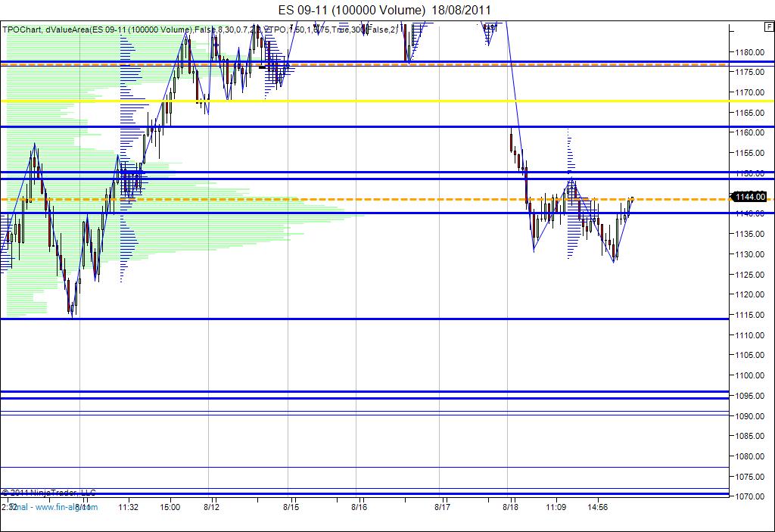Click the 1075.00 price axis label
This screenshot has height=532, width=775.
[x=750, y=476]
